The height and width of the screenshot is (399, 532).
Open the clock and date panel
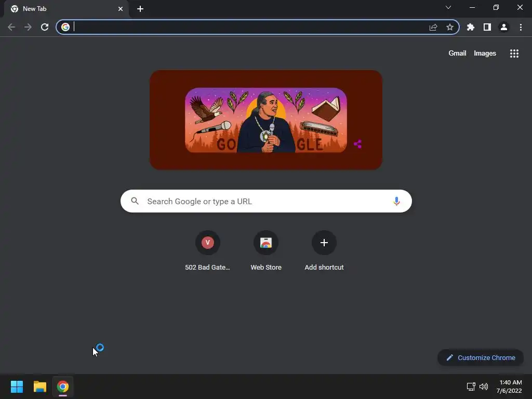pyautogui.click(x=509, y=387)
